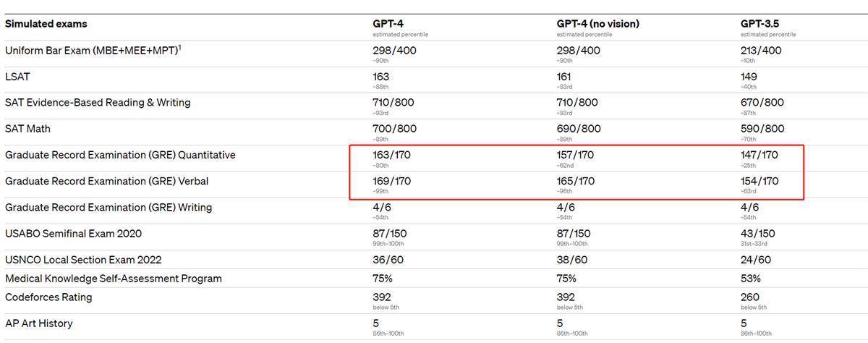Select the USABO Semifinal Exam 2020 label
The image size is (868, 343).
[73, 233]
